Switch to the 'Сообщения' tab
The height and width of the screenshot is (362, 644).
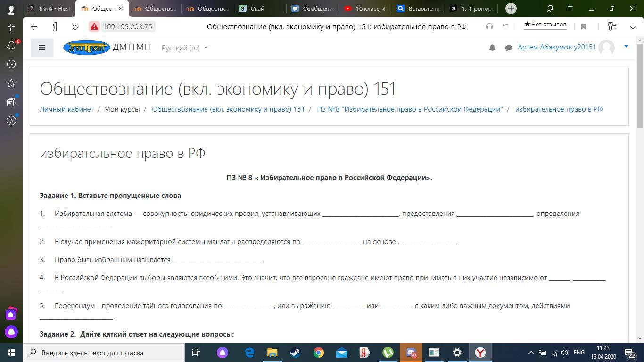pos(313,8)
